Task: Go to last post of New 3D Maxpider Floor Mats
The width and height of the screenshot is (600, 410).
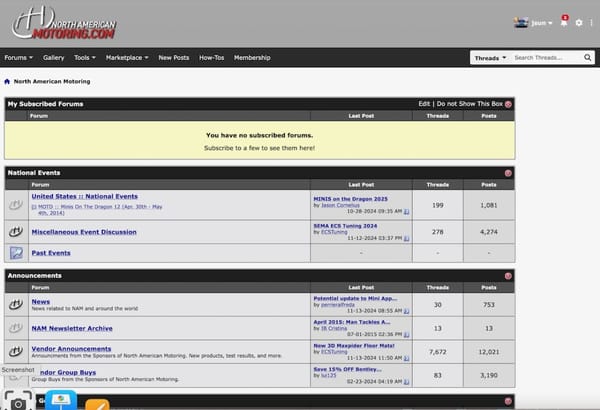Action: tap(406, 359)
